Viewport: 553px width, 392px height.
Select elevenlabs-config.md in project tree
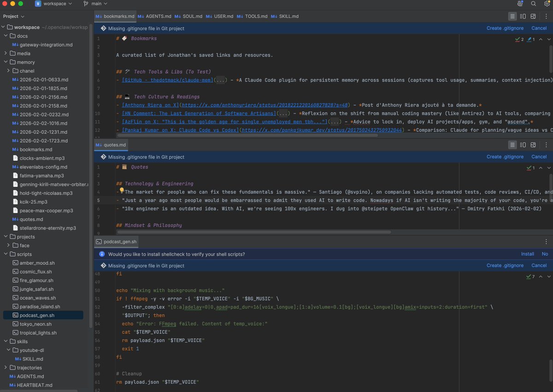tap(43, 167)
